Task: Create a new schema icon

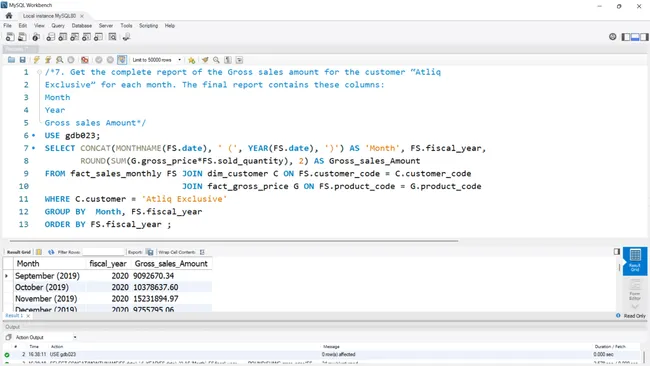Action: [x=50, y=37]
